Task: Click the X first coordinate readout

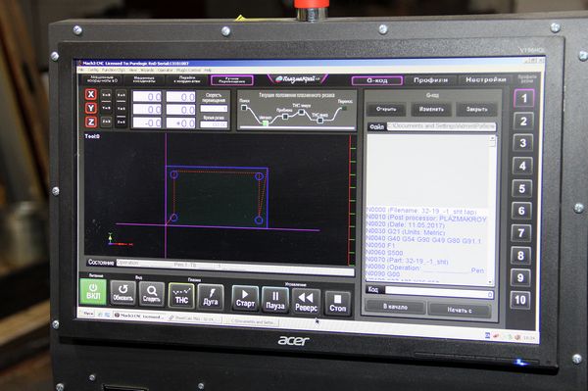Action: click(x=147, y=97)
